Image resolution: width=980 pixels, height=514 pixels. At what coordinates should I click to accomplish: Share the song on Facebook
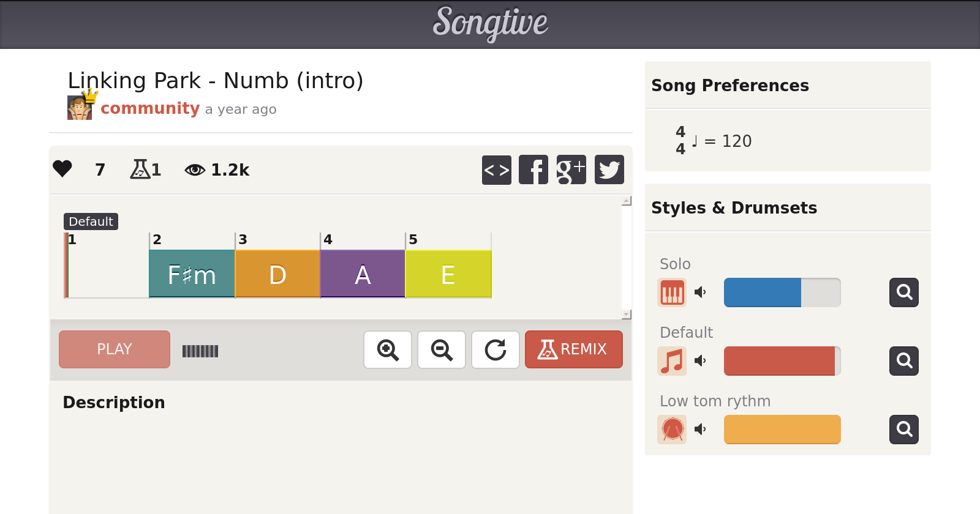[x=533, y=169]
